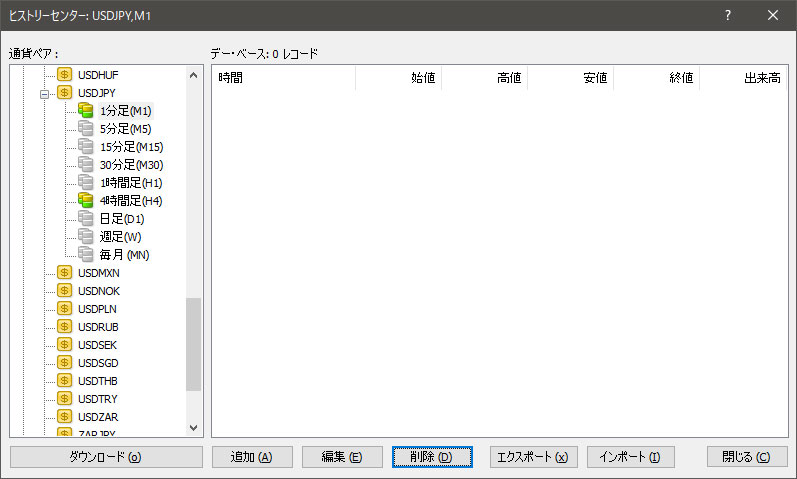Click the USDTRY symbol icon
797x479 pixels.
65,399
